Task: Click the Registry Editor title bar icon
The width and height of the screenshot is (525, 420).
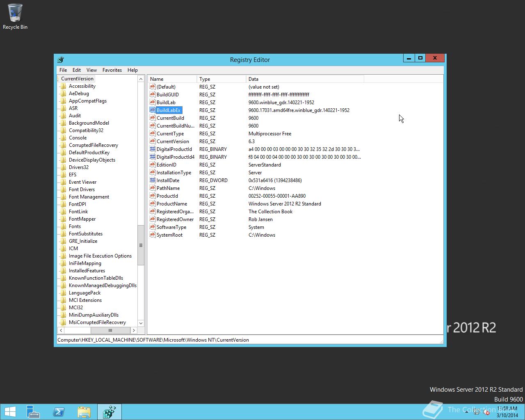Action: (61, 59)
